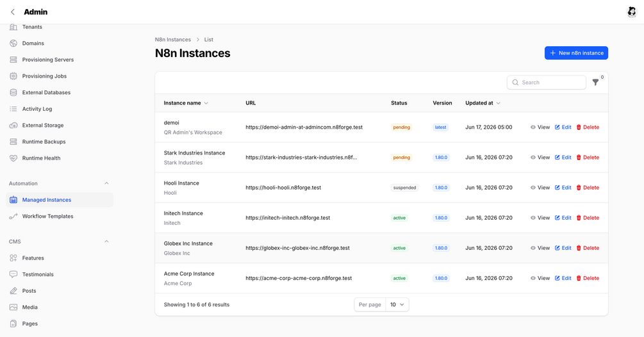Go to Runtime Health in the sidebar

41,158
